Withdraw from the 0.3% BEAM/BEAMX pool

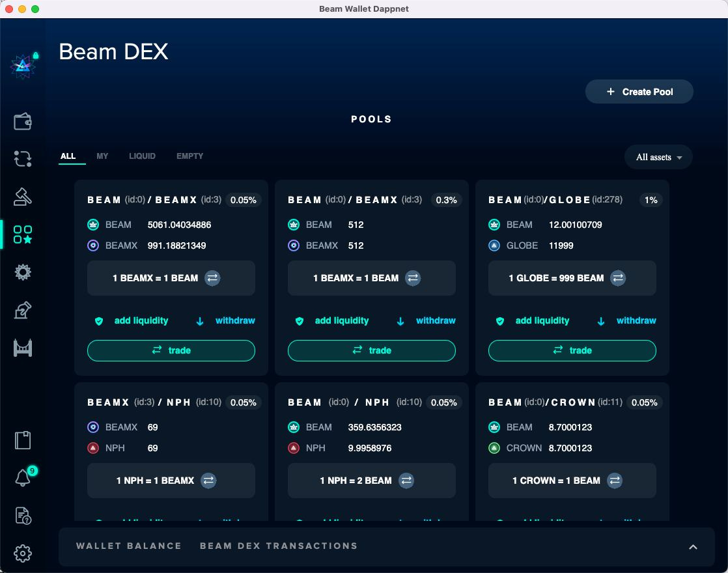(x=436, y=321)
